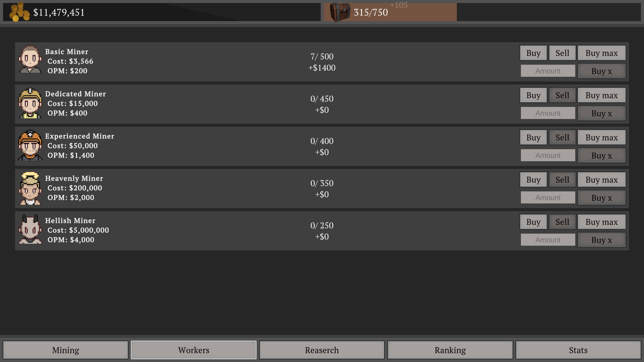This screenshot has height=362, width=644.
Task: Click the Heavenly Miner worker icon
Action: click(x=29, y=188)
